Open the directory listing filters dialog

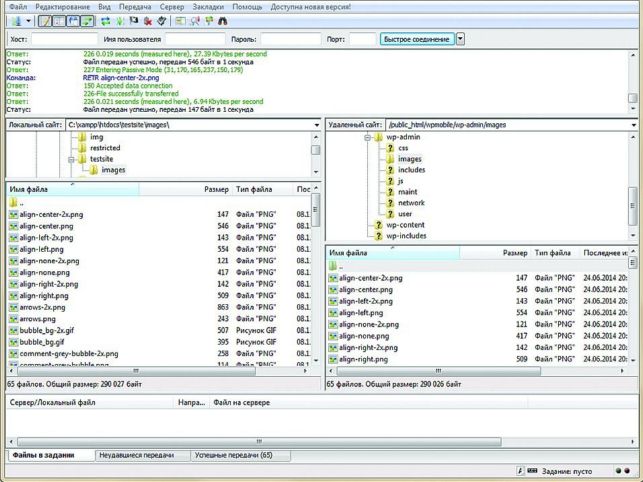pos(180,21)
